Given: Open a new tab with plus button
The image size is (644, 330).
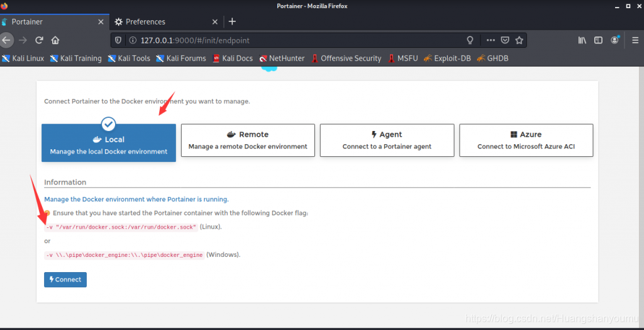Looking at the screenshot, I should coord(232,21).
